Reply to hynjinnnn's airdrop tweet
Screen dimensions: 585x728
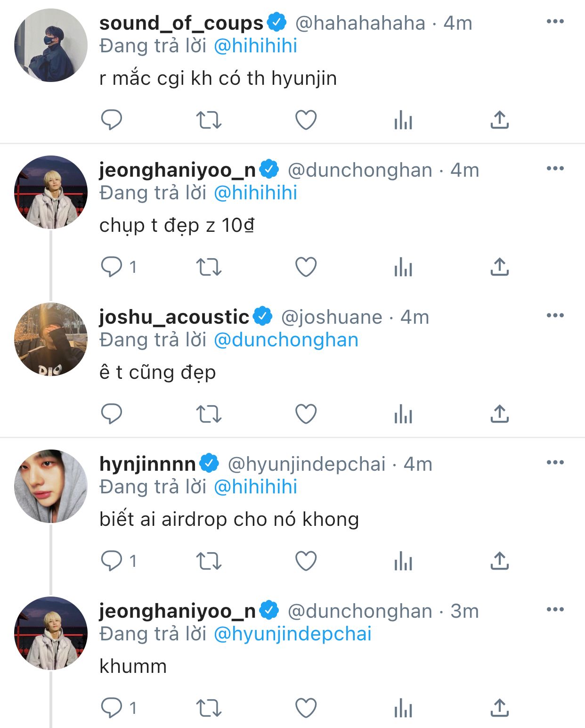point(112,561)
